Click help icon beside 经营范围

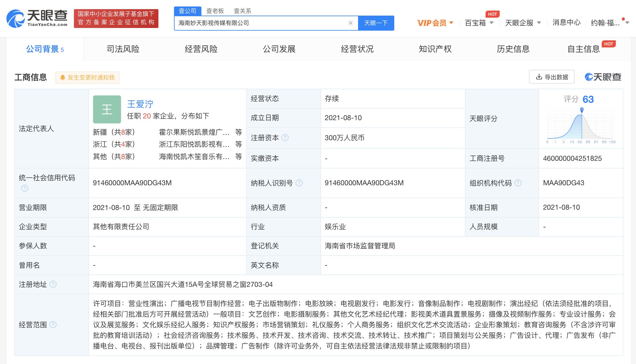53,325
